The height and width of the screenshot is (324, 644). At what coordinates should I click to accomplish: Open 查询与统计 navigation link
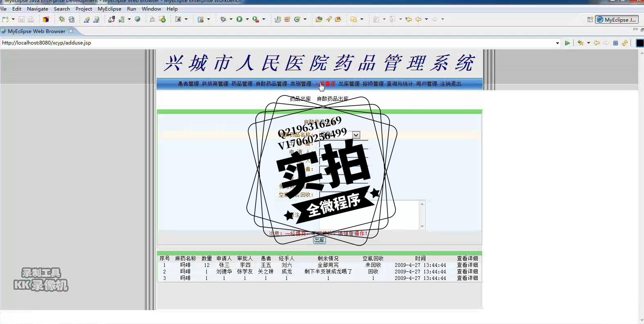pos(400,84)
